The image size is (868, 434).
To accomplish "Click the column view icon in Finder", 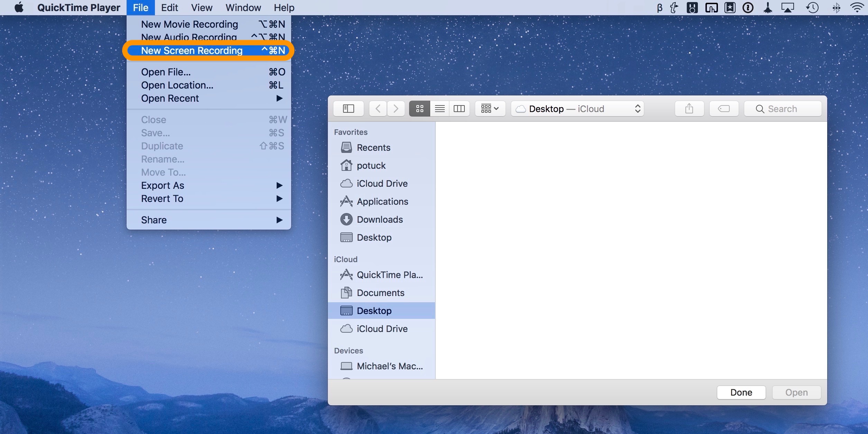I will 458,108.
